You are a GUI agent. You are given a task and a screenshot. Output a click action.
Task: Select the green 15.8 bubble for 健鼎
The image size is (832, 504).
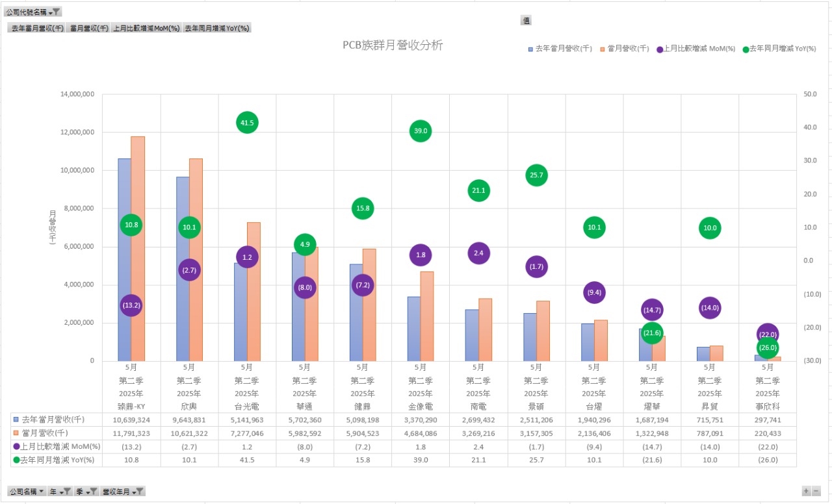tap(363, 208)
